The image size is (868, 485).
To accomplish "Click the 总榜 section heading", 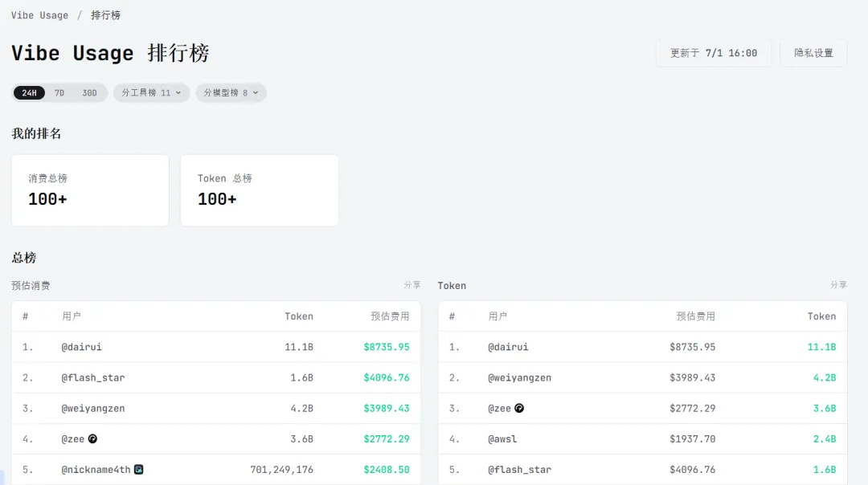I will click(x=24, y=258).
